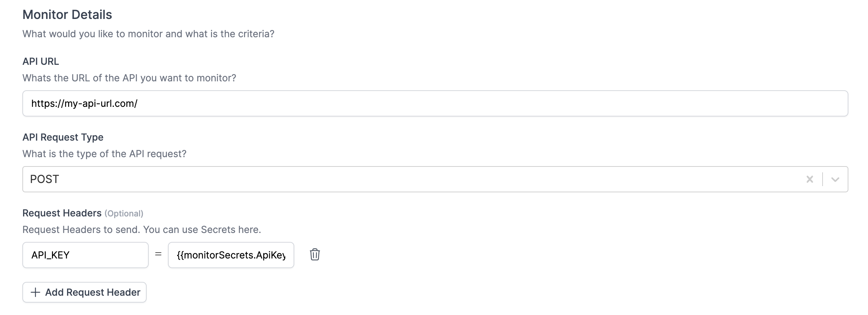The height and width of the screenshot is (315, 868).
Task: Clear the POST selection with the X icon
Action: tap(809, 179)
